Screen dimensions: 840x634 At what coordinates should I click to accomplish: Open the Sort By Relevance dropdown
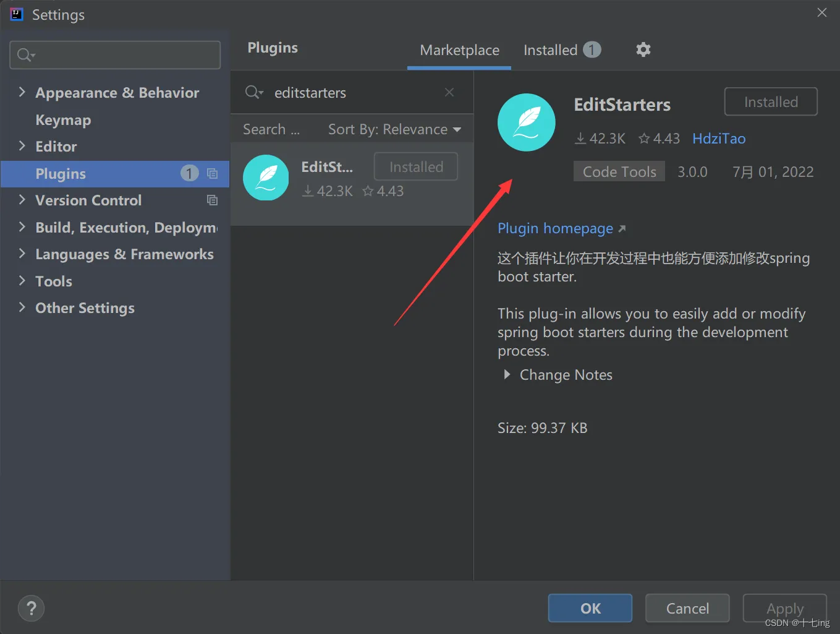point(394,129)
